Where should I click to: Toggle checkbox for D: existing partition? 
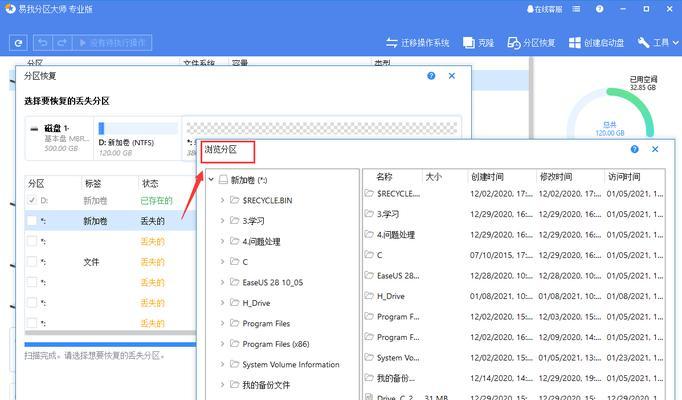point(32,200)
